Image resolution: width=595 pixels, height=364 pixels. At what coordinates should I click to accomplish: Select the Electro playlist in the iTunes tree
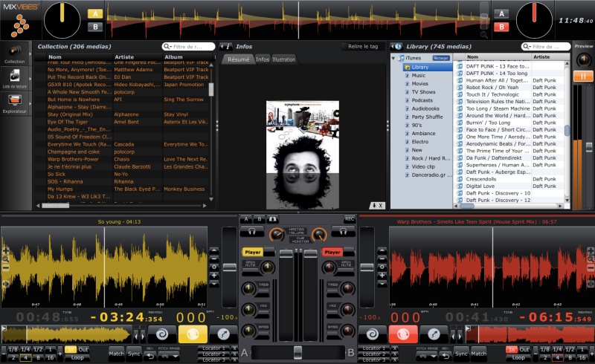click(x=419, y=142)
